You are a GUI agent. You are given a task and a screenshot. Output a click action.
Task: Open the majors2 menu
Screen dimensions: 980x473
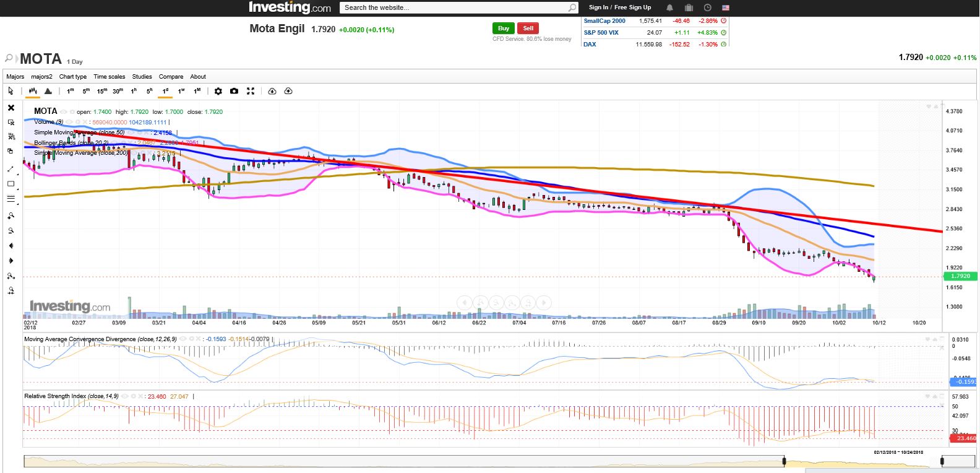click(x=42, y=77)
